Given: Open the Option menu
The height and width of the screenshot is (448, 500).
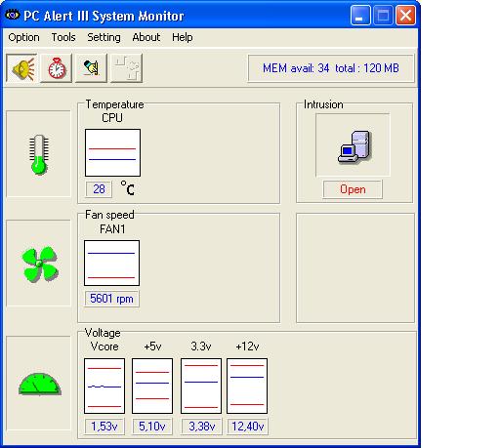Looking at the screenshot, I should tap(23, 37).
